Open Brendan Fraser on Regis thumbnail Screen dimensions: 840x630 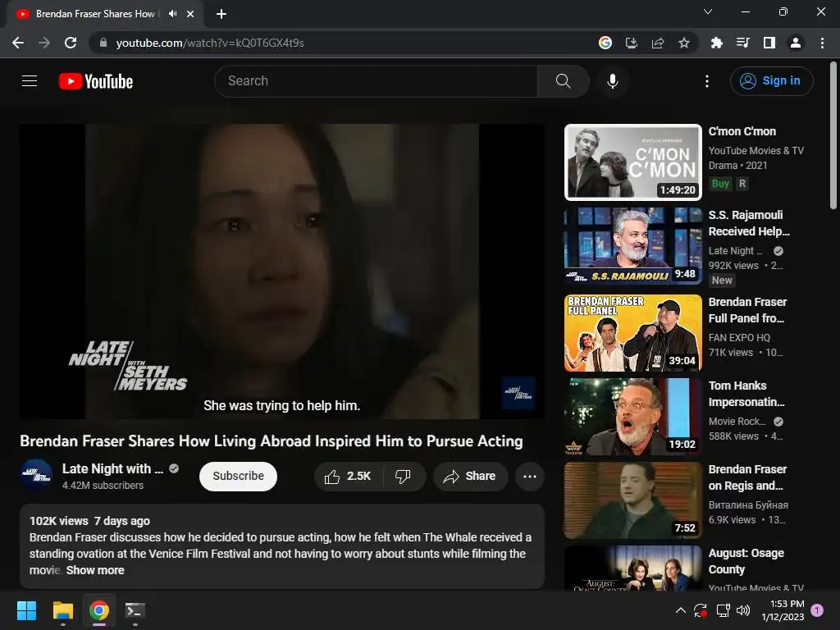coord(632,500)
